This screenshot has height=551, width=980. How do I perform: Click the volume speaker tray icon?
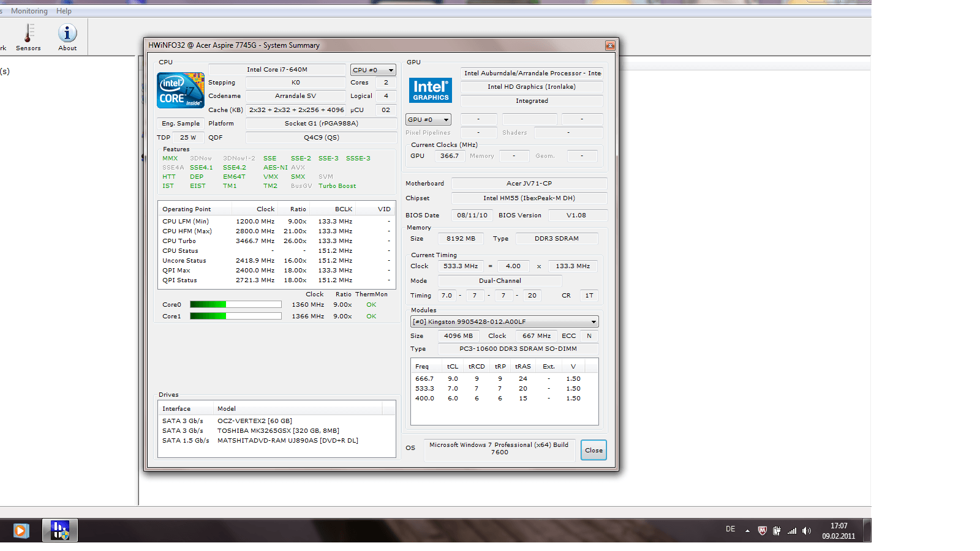[807, 531]
